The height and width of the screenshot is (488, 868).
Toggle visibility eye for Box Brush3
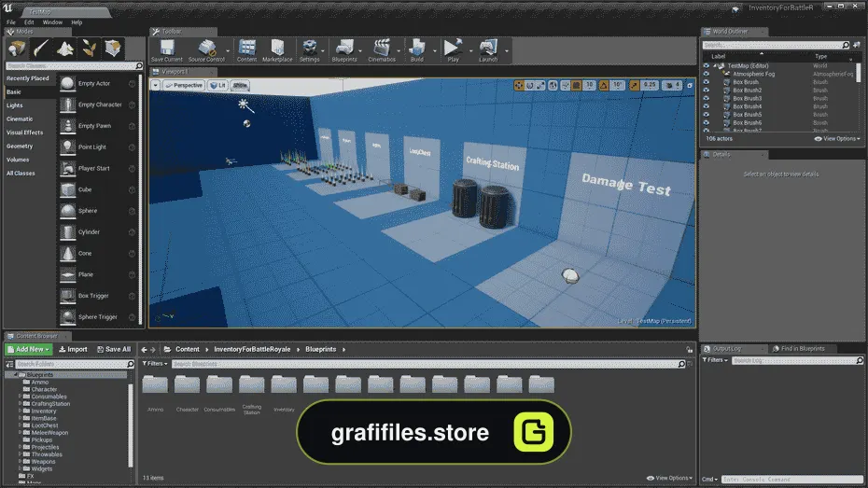point(706,98)
